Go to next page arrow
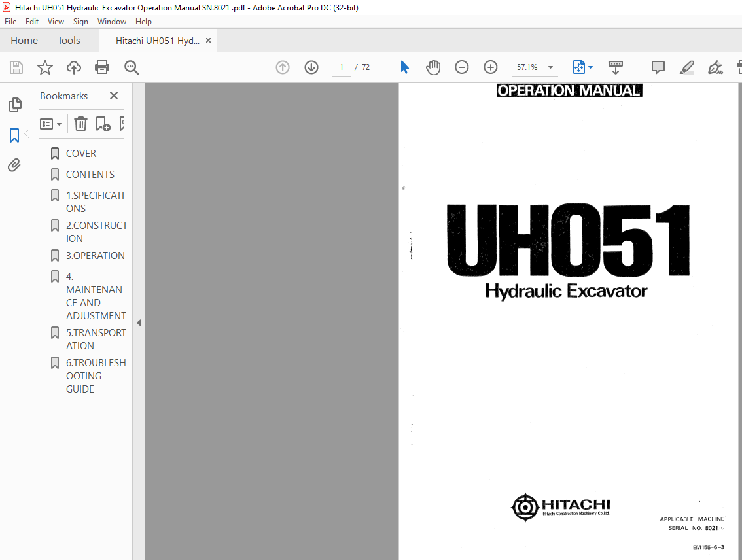The width and height of the screenshot is (742, 560). click(x=311, y=67)
